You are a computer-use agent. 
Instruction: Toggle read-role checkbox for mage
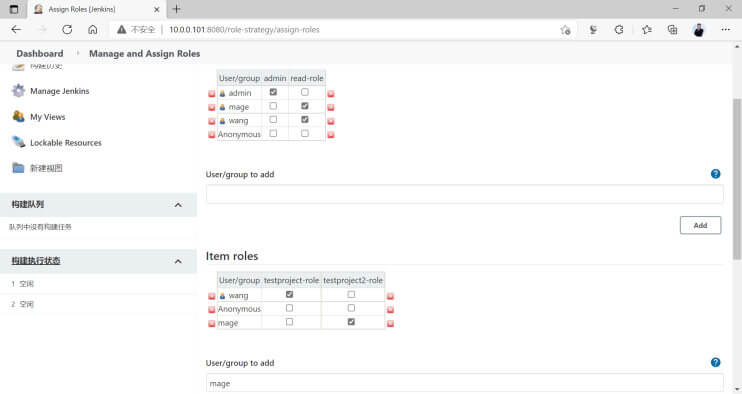point(305,106)
